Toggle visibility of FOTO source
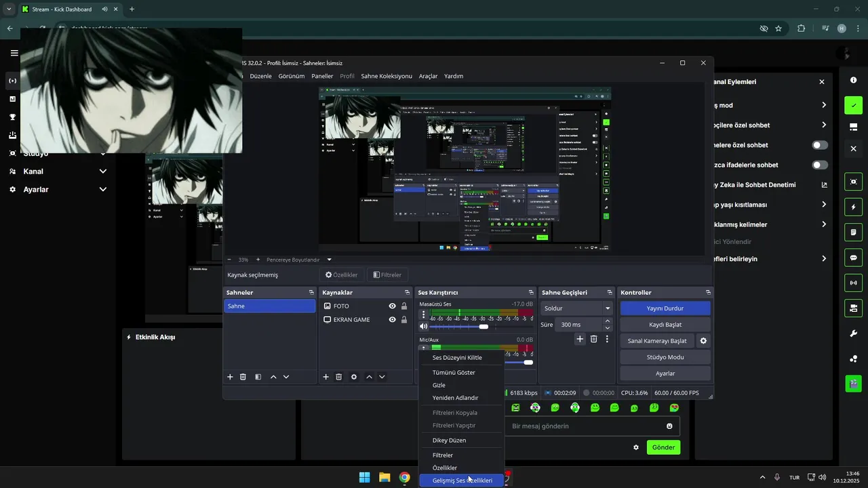Viewport: 868px width, 488px height. (x=392, y=306)
